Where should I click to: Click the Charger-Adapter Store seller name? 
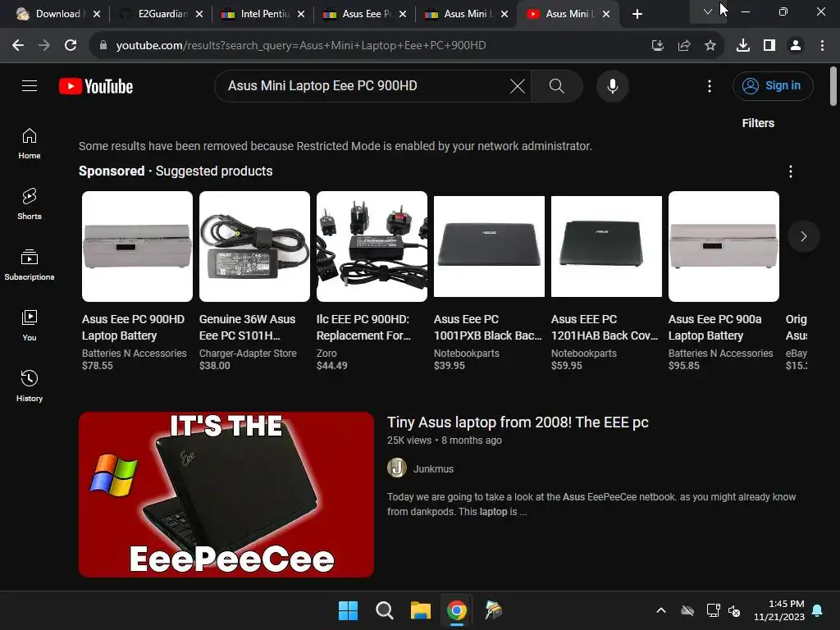tap(248, 354)
